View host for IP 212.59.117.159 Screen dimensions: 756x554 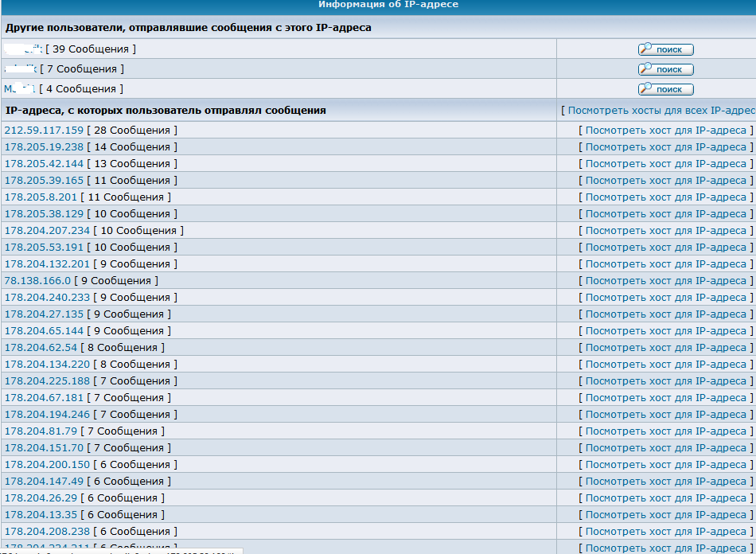point(665,131)
